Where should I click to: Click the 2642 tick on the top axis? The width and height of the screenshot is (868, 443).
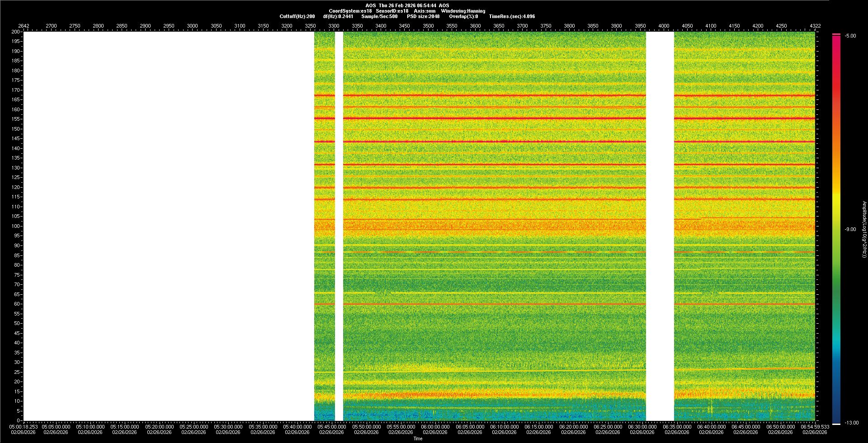24,26
